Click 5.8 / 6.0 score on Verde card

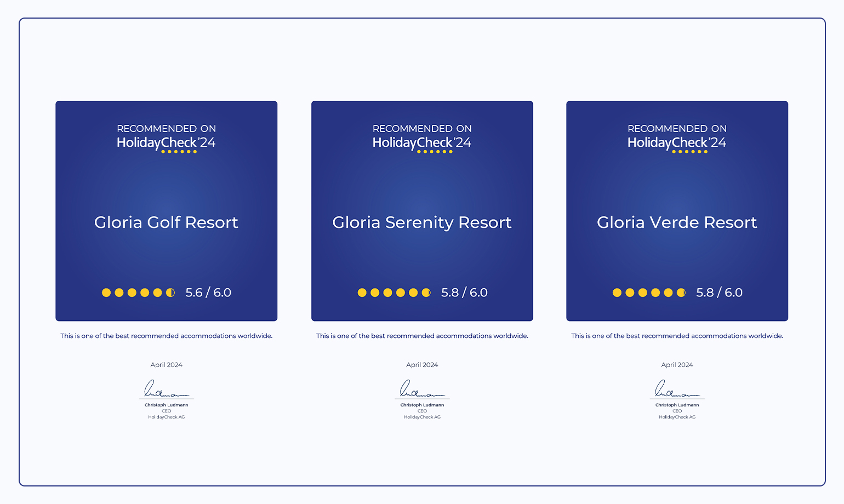(719, 293)
